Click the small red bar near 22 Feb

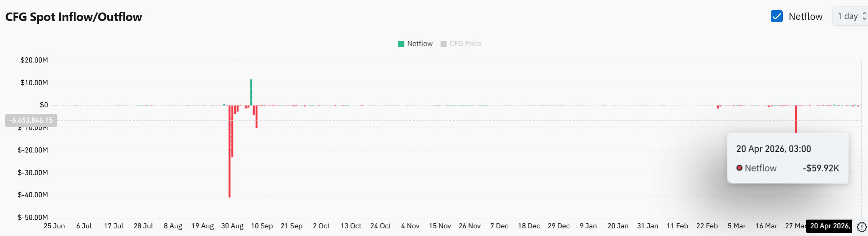pos(718,107)
